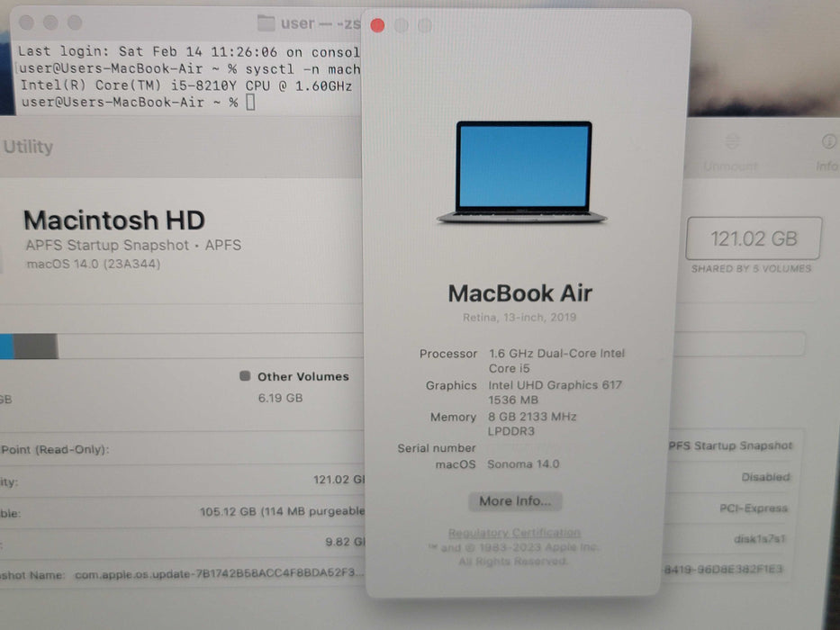Click 'macOS 14.0 (23A344)' version text
Screen dimensions: 840x630
point(94,264)
